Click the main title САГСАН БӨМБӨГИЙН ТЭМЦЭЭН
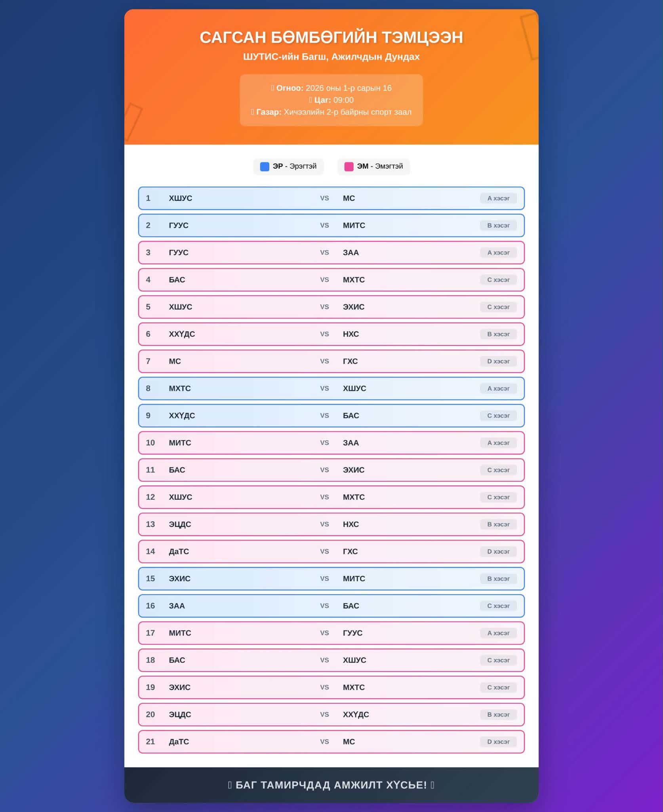 pyautogui.click(x=331, y=37)
